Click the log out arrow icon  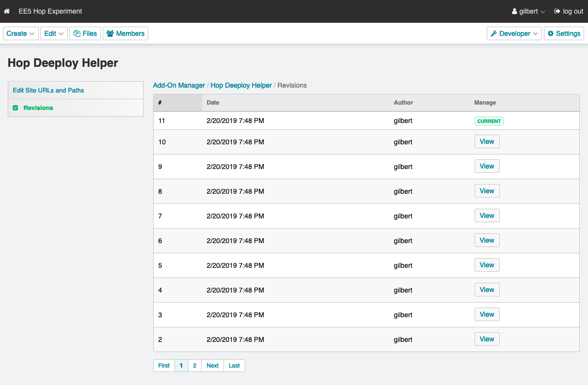click(x=557, y=11)
